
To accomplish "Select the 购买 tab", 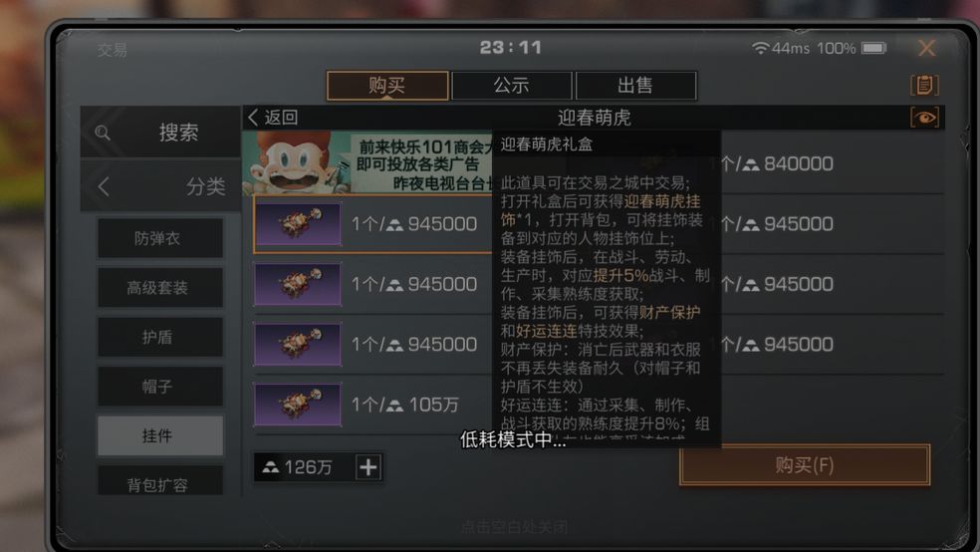I will (387, 86).
